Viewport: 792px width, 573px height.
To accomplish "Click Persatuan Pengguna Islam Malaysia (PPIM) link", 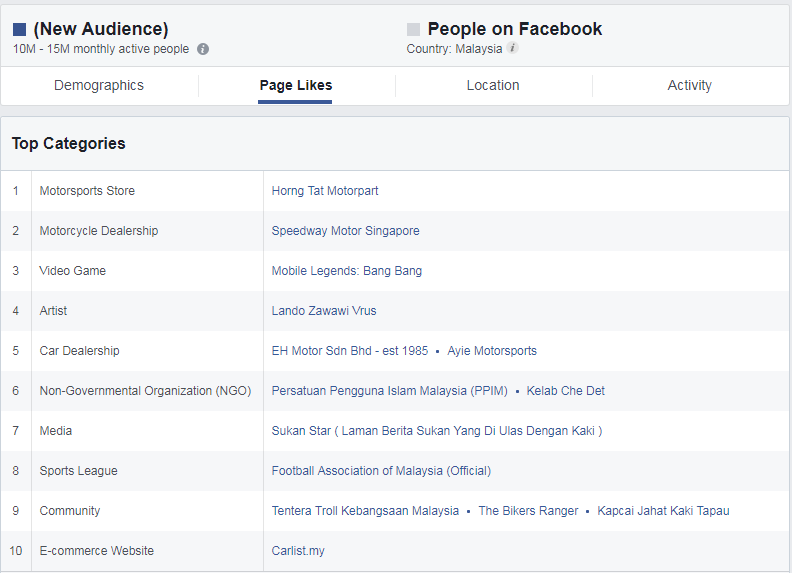I will tap(389, 391).
